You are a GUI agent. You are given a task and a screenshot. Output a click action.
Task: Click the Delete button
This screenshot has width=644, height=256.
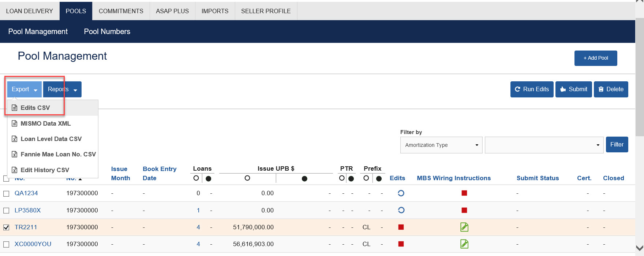point(611,89)
